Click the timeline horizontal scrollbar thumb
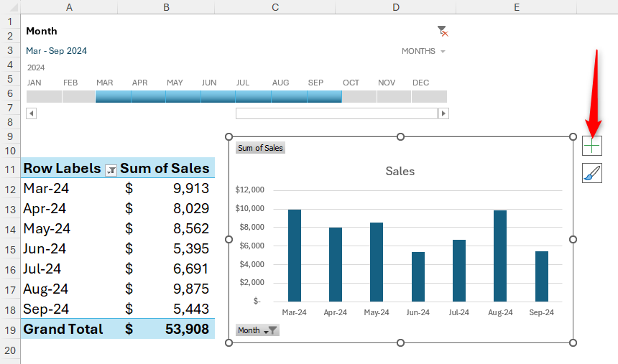The height and width of the screenshot is (364, 618). click(x=336, y=113)
